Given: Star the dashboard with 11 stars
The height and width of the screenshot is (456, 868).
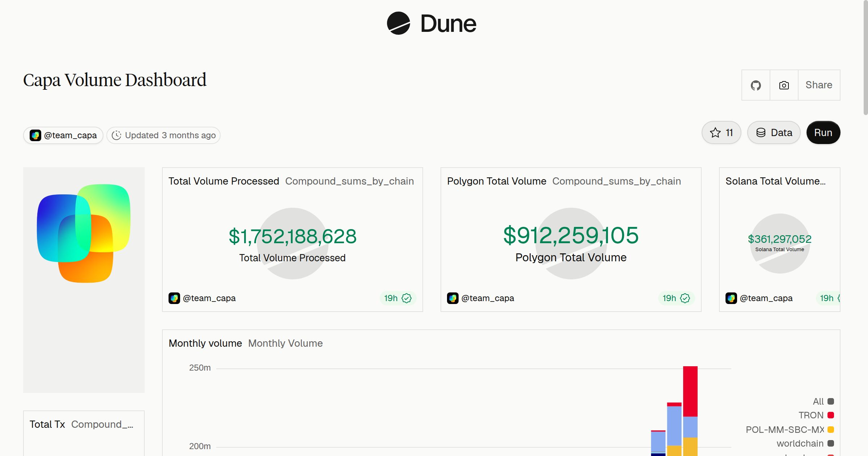Looking at the screenshot, I should [x=722, y=132].
